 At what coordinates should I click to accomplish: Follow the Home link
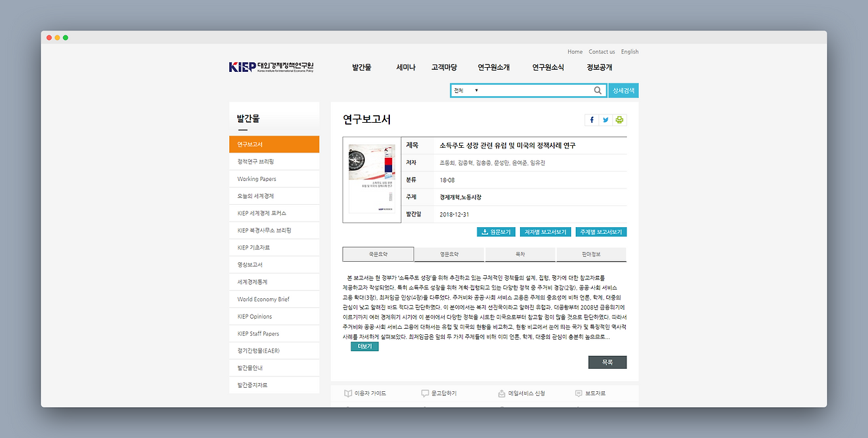coord(575,52)
